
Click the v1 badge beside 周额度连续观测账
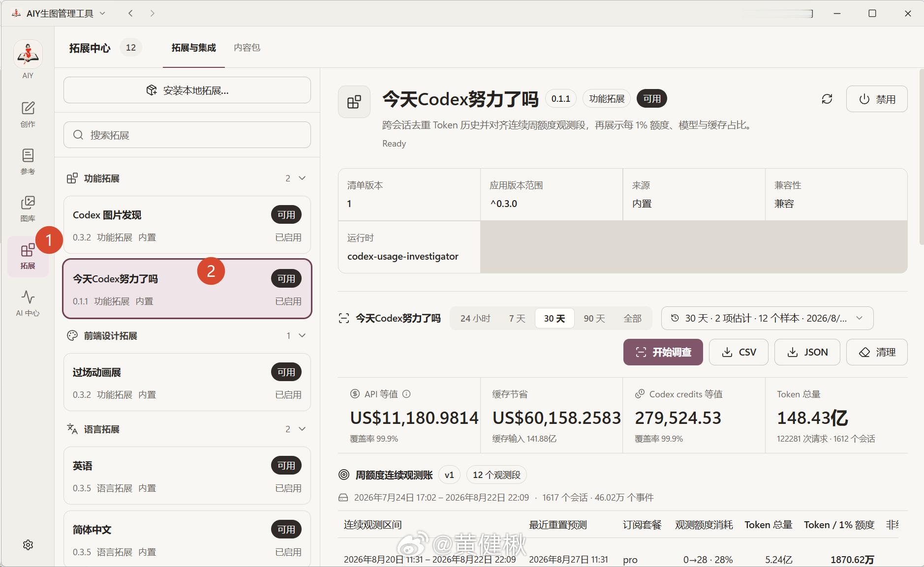pos(449,475)
